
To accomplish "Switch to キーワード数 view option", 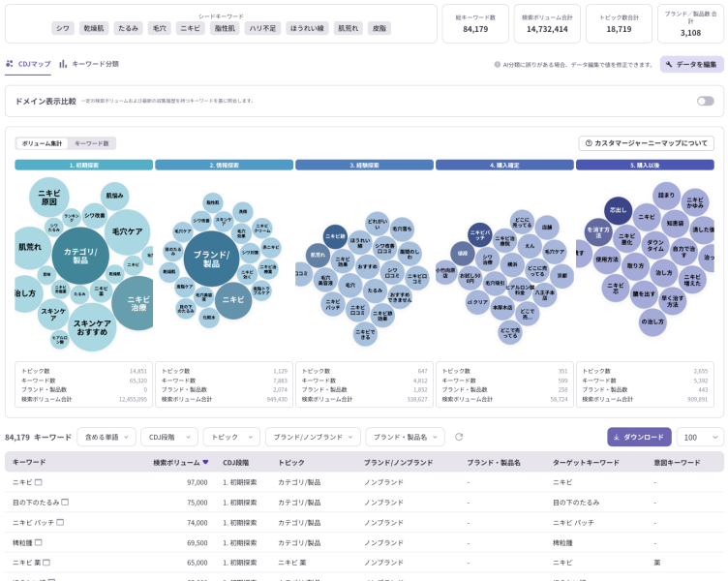I will point(92,143).
